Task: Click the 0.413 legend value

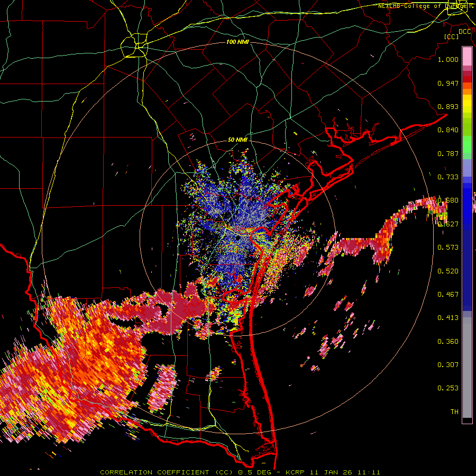Action: pyautogui.click(x=448, y=318)
